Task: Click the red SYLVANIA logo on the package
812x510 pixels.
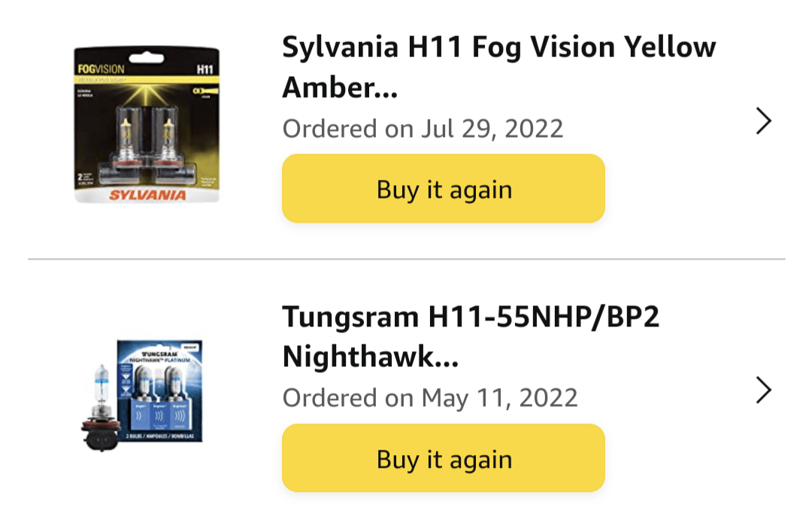Action: [x=147, y=195]
